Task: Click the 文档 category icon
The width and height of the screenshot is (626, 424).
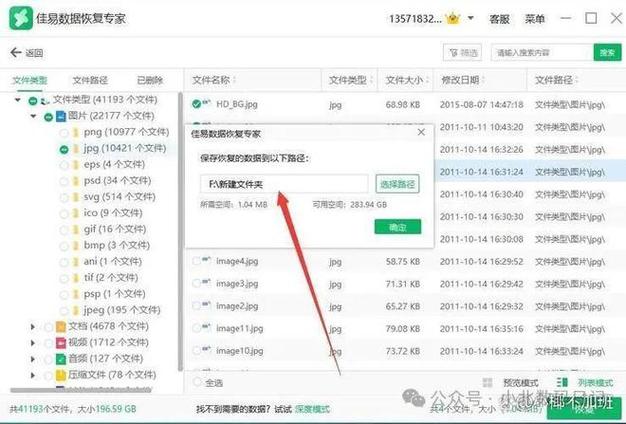Action: click(61, 327)
